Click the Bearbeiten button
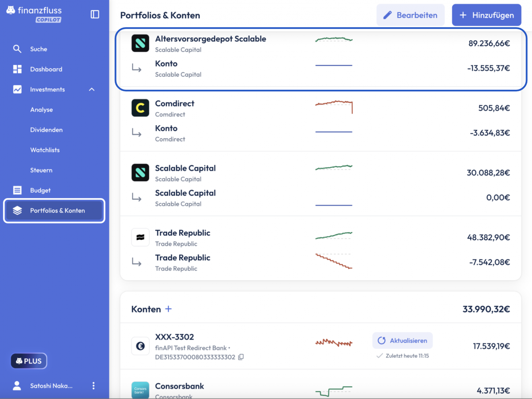Image resolution: width=532 pixels, height=399 pixels. [x=410, y=15]
